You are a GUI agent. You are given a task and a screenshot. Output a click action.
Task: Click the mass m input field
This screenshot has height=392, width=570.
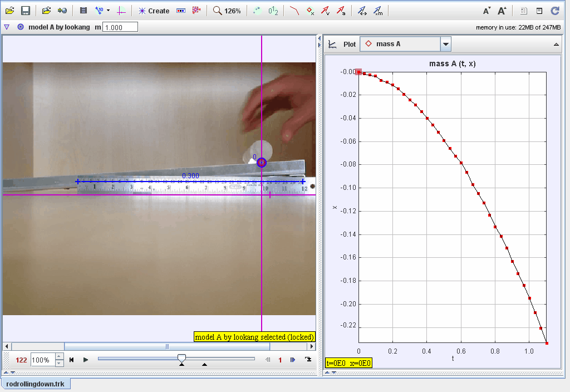[x=120, y=27]
